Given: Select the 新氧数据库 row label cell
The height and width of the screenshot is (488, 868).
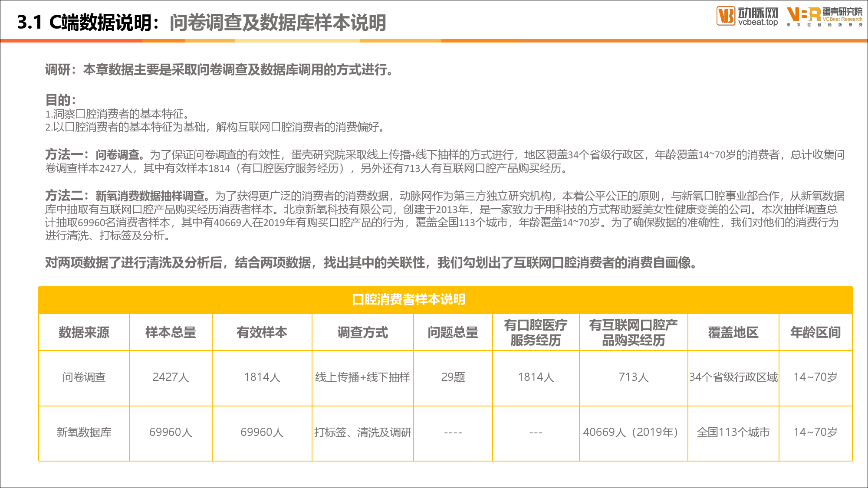Looking at the screenshot, I should click(84, 432).
